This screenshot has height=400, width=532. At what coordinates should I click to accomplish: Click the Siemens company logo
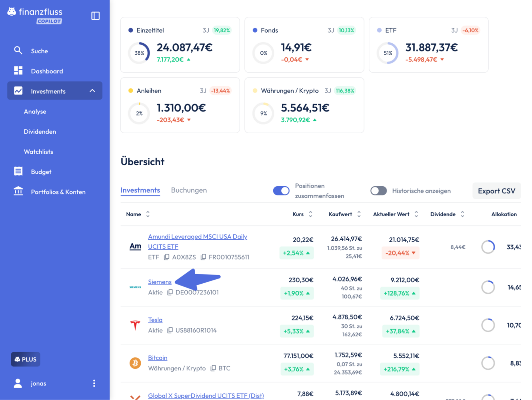pos(135,287)
